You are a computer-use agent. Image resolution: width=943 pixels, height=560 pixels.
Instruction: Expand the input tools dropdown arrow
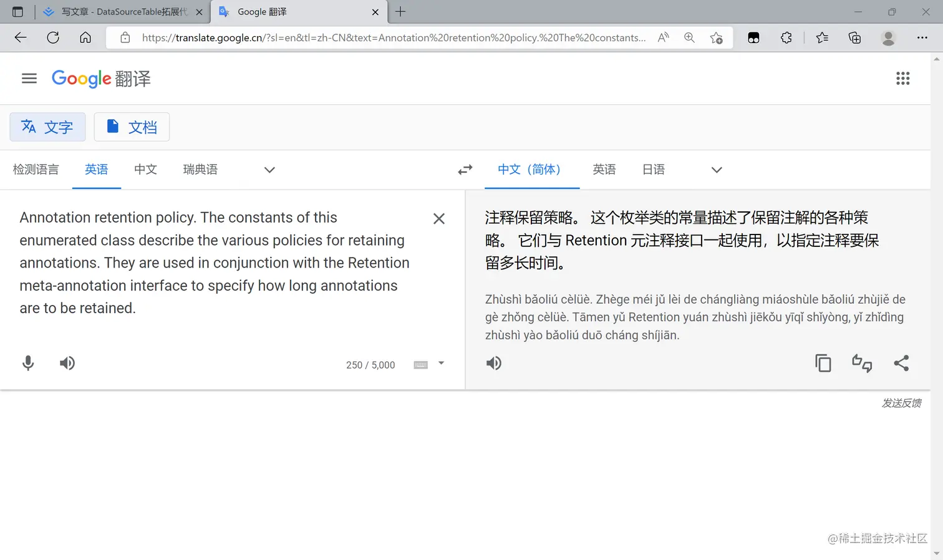coord(441,363)
